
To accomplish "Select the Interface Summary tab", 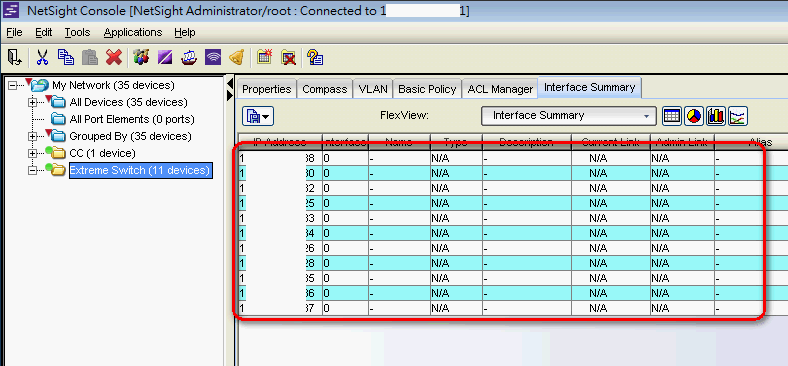I will point(589,87).
